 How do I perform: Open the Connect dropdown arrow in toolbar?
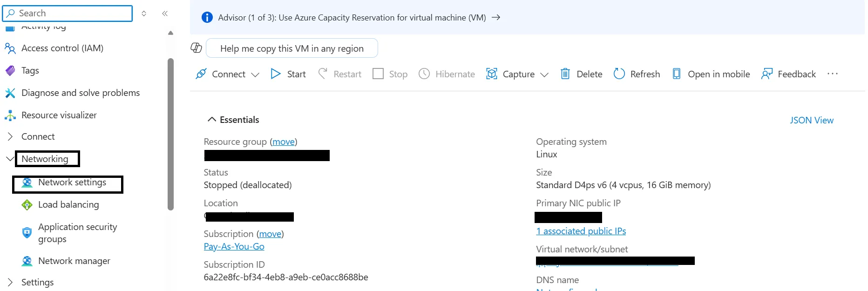click(255, 74)
